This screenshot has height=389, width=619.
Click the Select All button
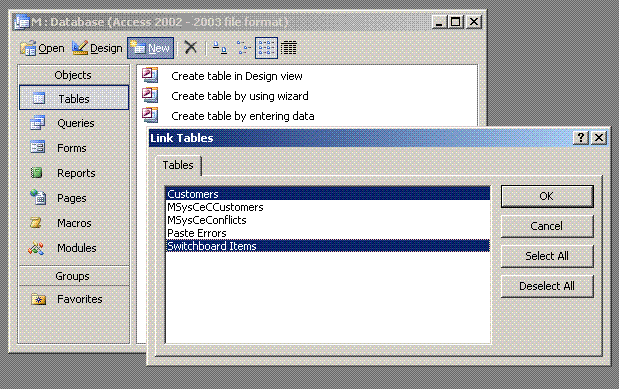tap(547, 256)
